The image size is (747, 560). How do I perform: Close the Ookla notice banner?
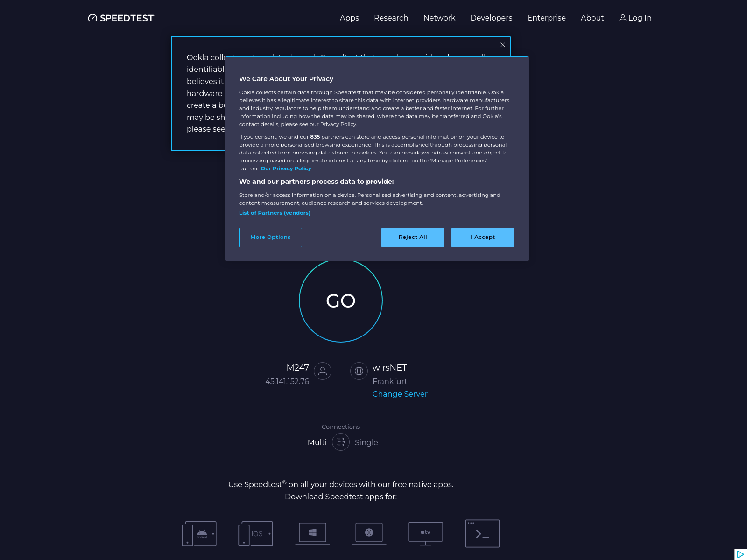click(503, 45)
